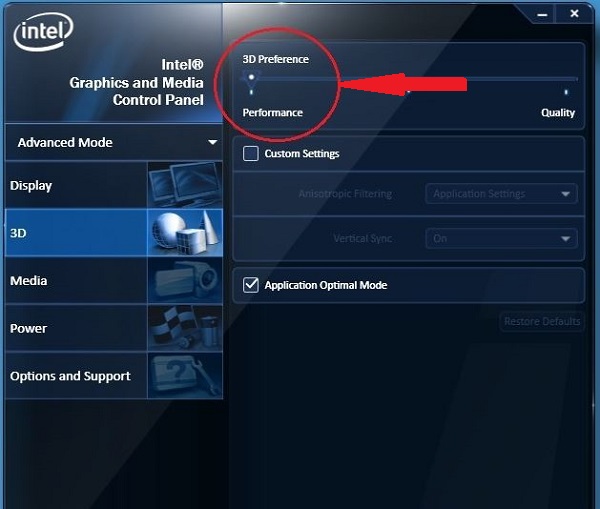Click the 3D Preference slider handle
Viewport: 600px width, 509px height.
pyautogui.click(x=252, y=77)
